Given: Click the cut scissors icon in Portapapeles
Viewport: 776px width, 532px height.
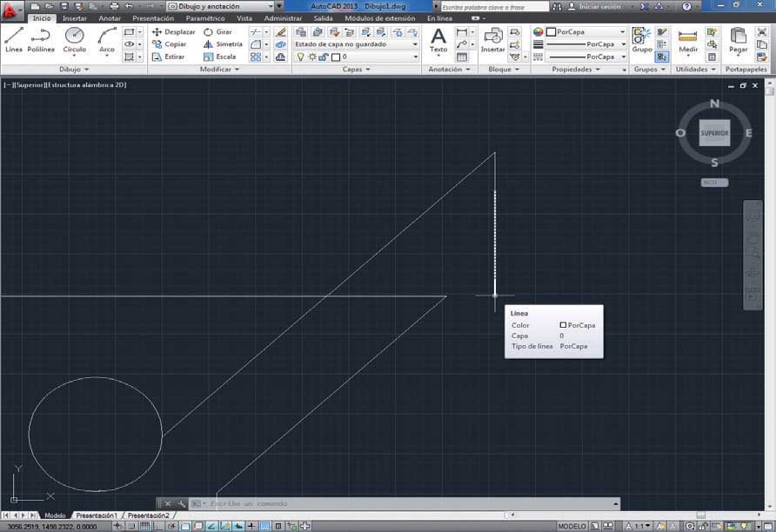Looking at the screenshot, I should point(762,31).
